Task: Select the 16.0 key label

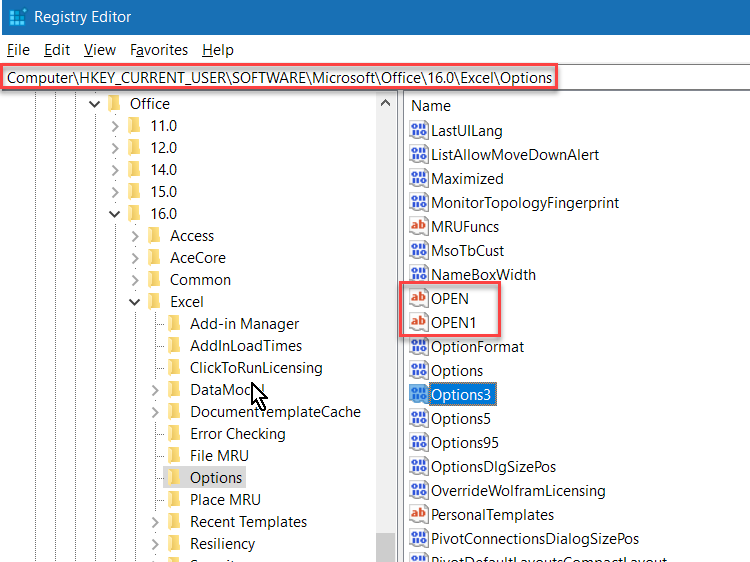Action: click(x=163, y=213)
